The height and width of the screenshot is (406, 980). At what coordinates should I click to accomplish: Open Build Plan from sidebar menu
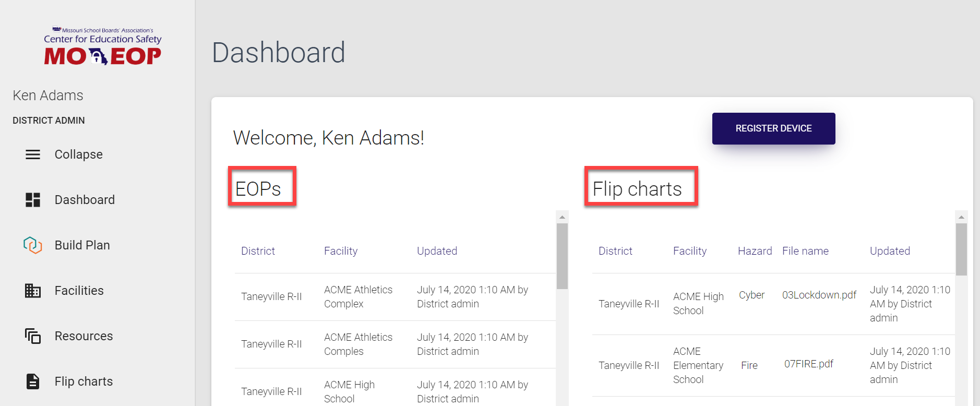pos(82,245)
